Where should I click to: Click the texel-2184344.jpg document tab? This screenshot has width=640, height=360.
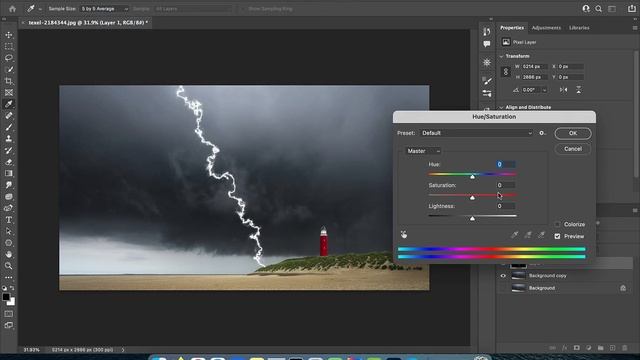pyautogui.click(x=88, y=23)
